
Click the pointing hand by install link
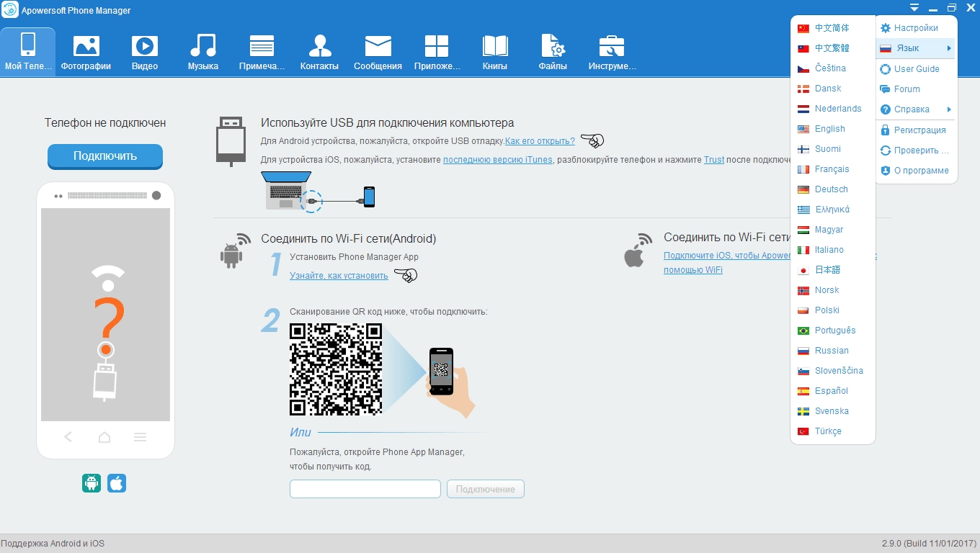(x=406, y=275)
